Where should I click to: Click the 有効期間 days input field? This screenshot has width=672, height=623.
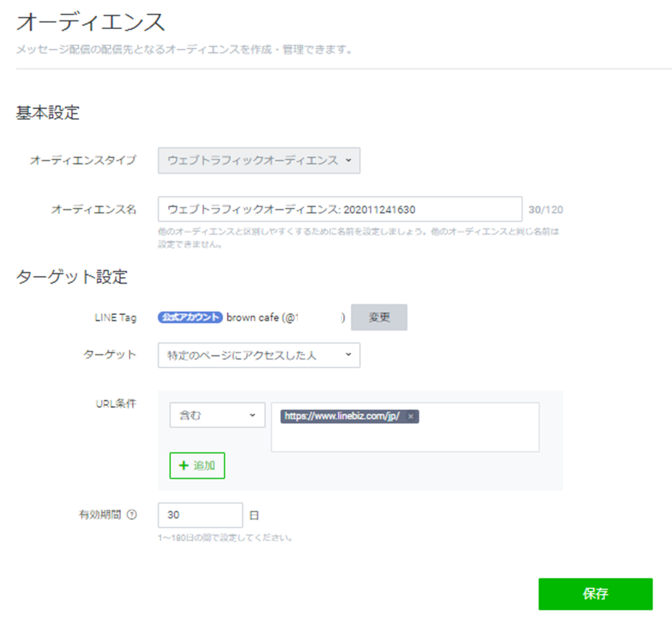coord(200,515)
